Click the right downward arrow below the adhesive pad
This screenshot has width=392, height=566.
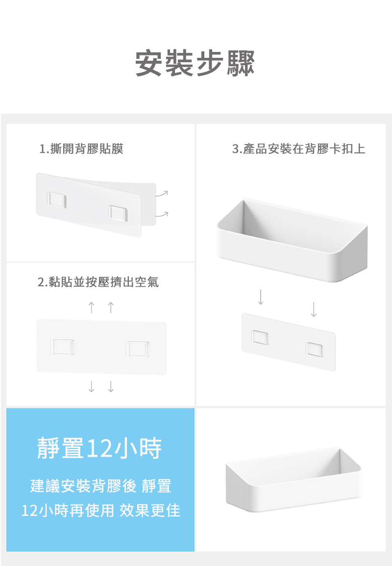[111, 387]
